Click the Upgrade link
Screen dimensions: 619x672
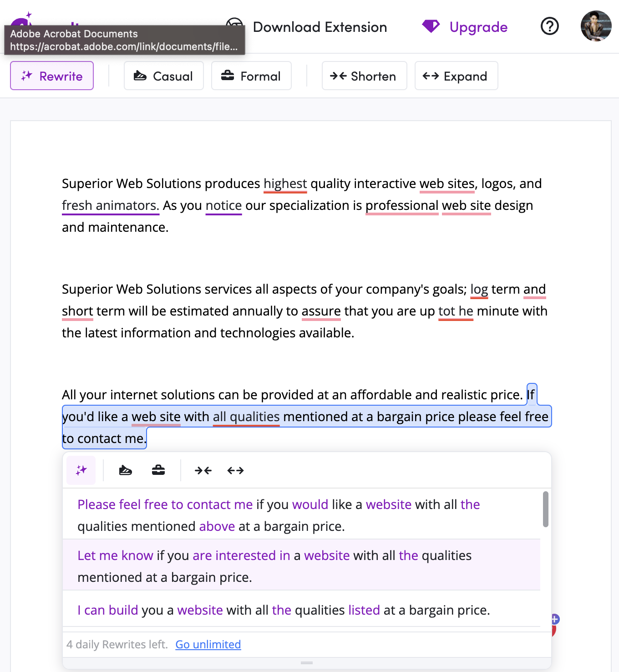tap(478, 27)
